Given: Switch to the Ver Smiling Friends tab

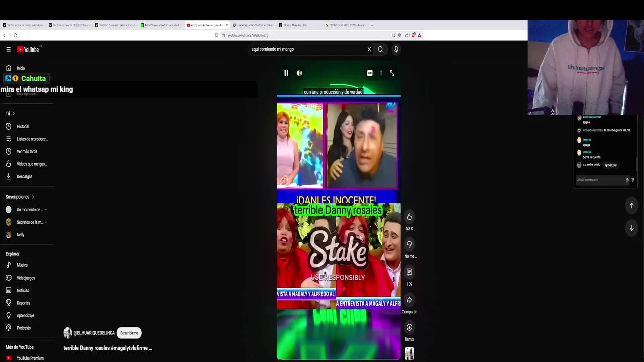Looking at the screenshot, I should (69, 25).
